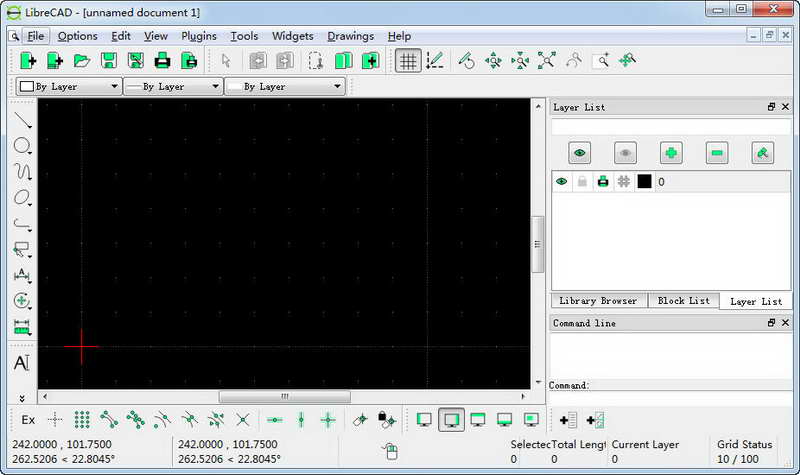Toggle Snap on Endpoints icon

click(109, 420)
